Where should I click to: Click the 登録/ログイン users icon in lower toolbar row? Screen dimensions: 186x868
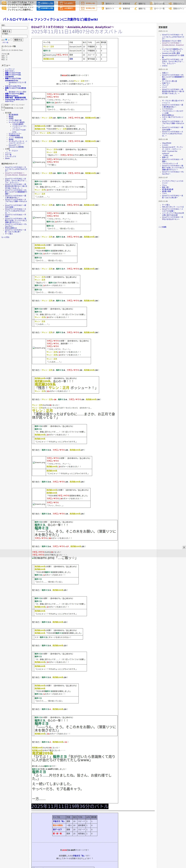170,8
